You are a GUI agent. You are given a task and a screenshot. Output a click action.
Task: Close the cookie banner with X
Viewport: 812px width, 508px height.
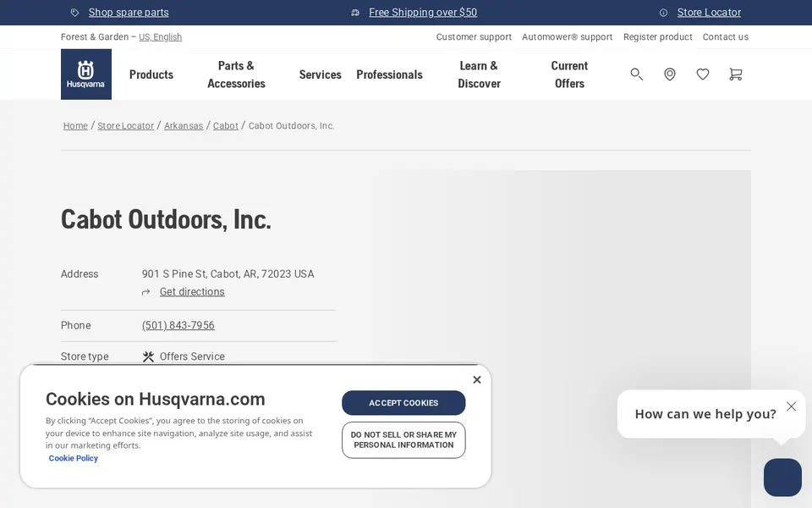[x=477, y=380]
